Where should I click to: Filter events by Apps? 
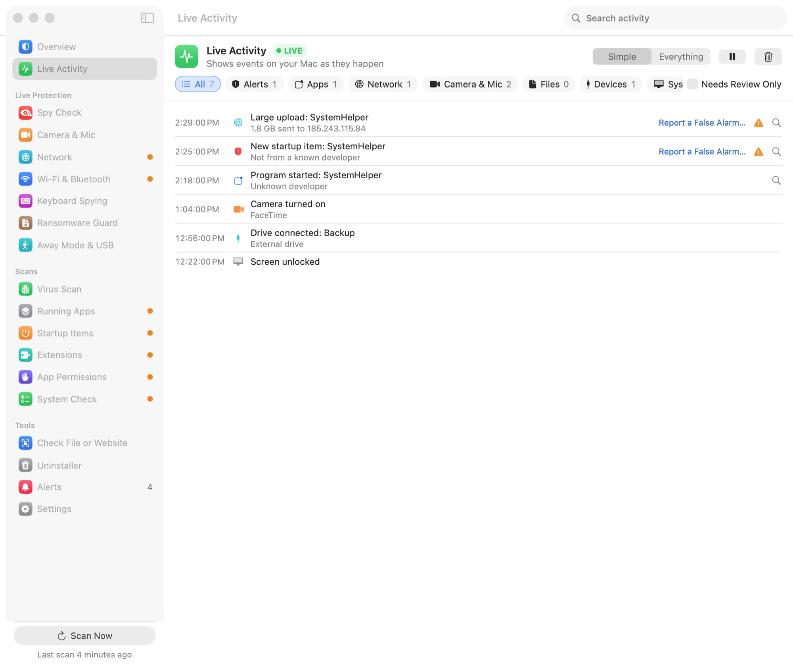[316, 84]
